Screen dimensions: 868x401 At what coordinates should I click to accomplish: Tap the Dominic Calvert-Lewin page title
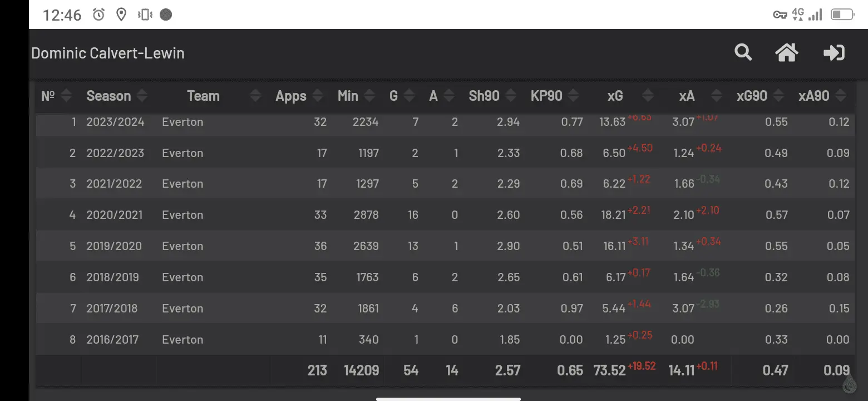tap(108, 53)
